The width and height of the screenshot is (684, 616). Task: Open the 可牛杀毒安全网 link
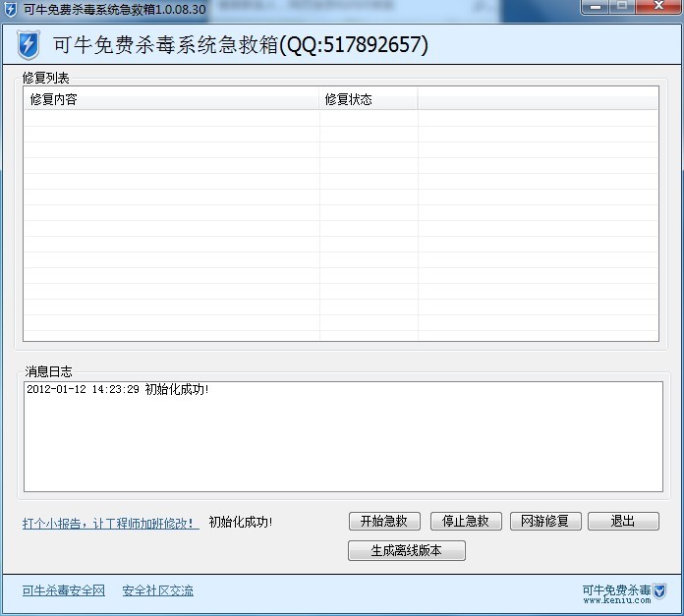[x=63, y=590]
